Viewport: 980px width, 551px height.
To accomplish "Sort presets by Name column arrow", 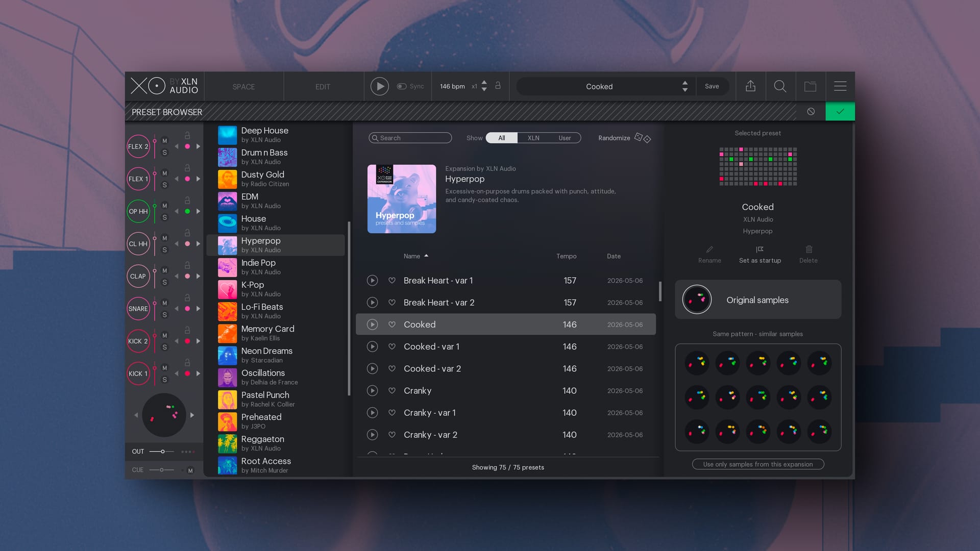I will point(426,256).
